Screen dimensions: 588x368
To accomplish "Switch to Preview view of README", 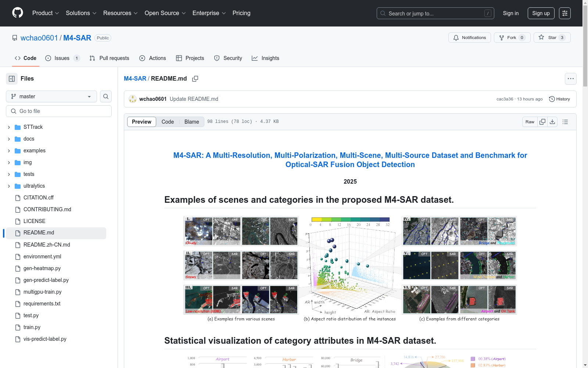I will point(141,122).
